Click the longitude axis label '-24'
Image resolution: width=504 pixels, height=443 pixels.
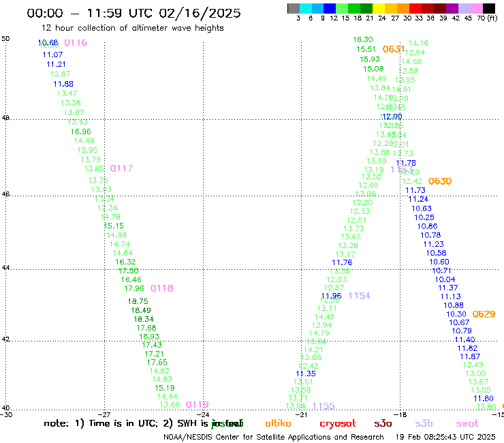[203, 414]
